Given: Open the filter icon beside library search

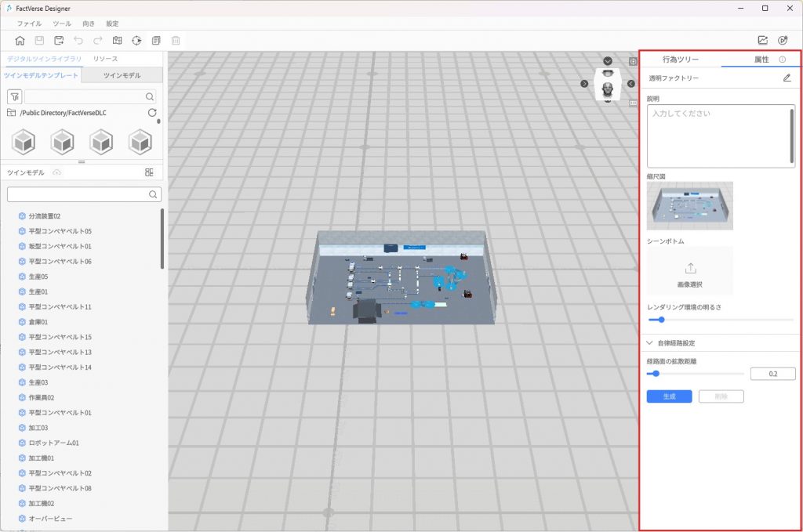Looking at the screenshot, I should click(14, 96).
